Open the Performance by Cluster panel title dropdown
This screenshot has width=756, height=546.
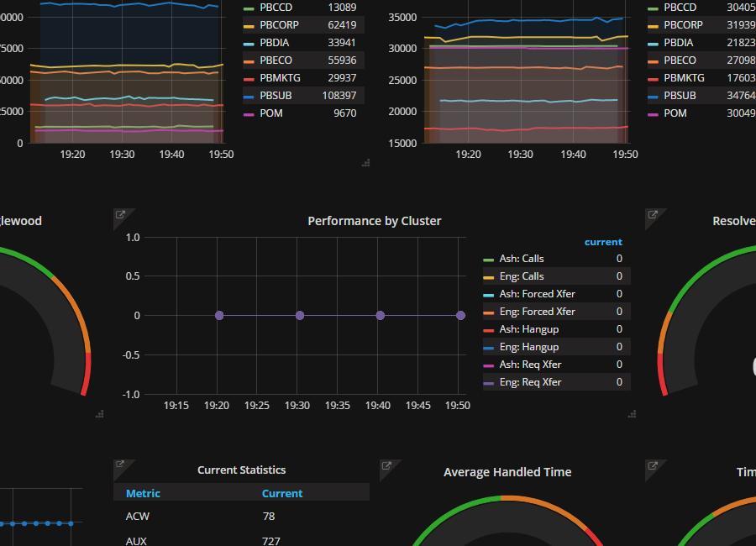[x=375, y=220]
